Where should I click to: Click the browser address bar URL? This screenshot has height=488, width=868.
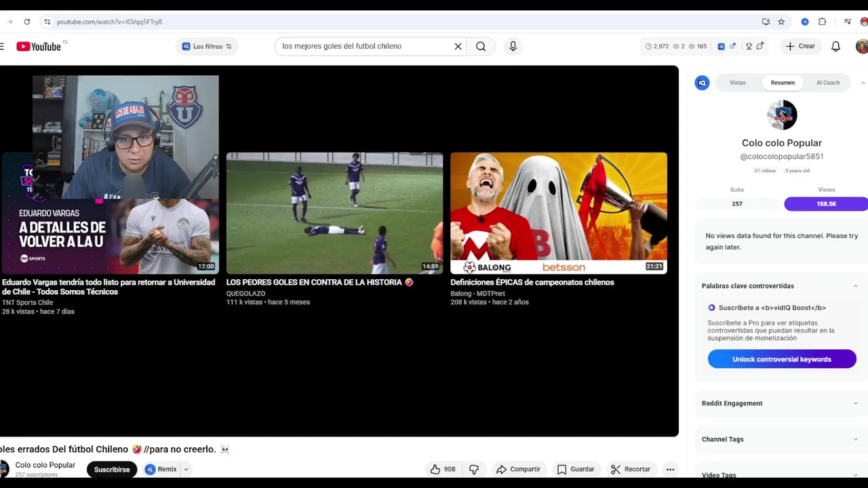tap(109, 22)
